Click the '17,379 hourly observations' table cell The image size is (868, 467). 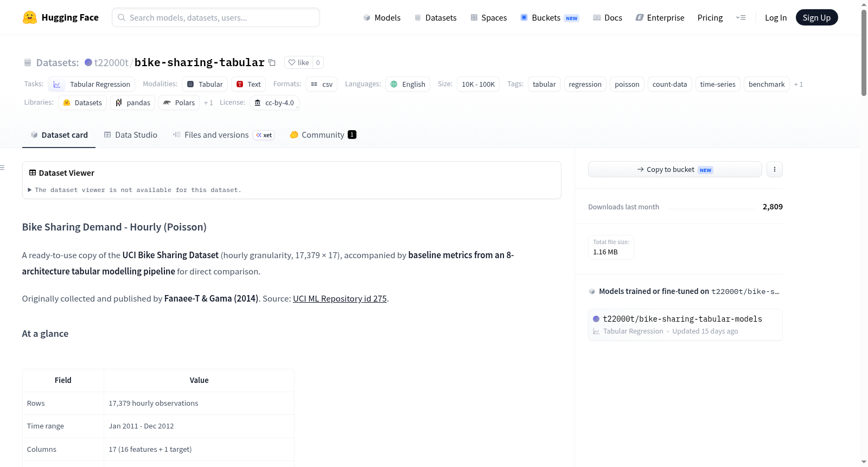(199, 404)
